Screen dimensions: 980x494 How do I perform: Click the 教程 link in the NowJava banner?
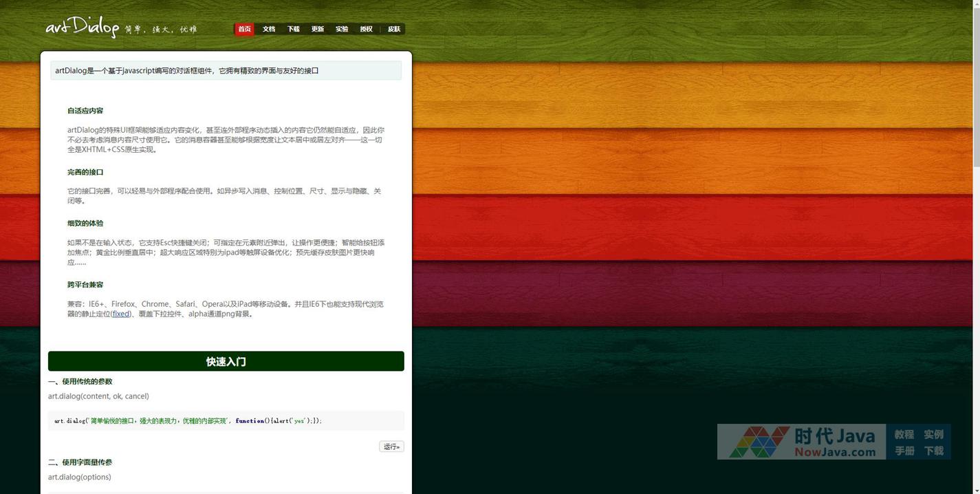904,434
